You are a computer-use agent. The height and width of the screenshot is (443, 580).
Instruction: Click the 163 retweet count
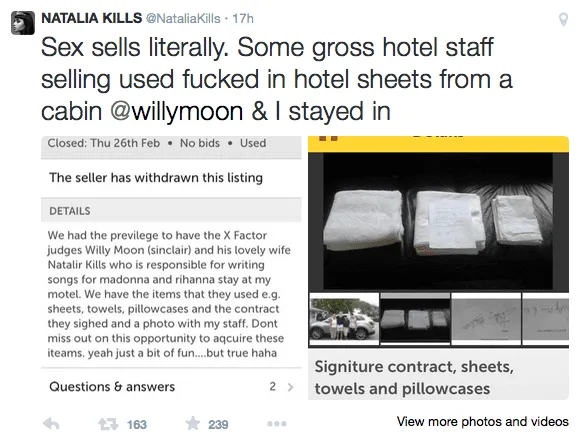point(137,425)
